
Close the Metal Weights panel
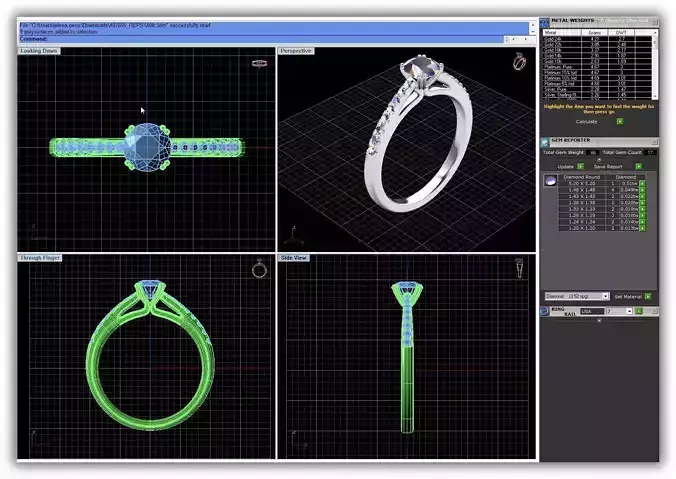(655, 22)
